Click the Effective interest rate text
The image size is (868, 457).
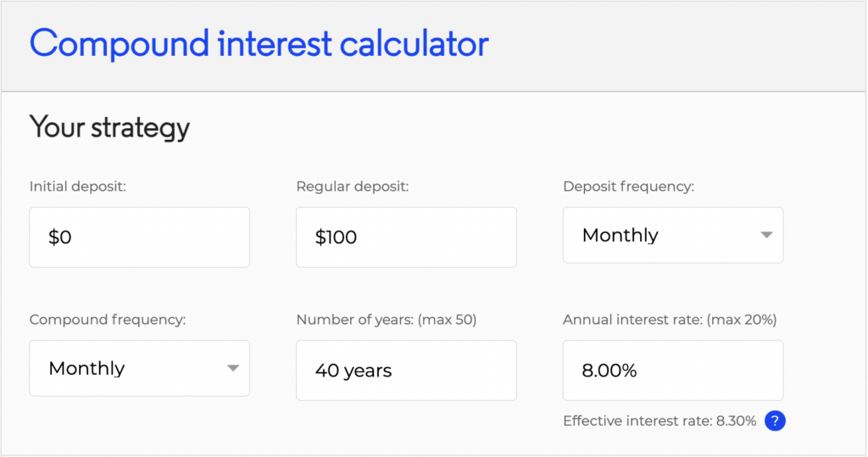pos(636,421)
